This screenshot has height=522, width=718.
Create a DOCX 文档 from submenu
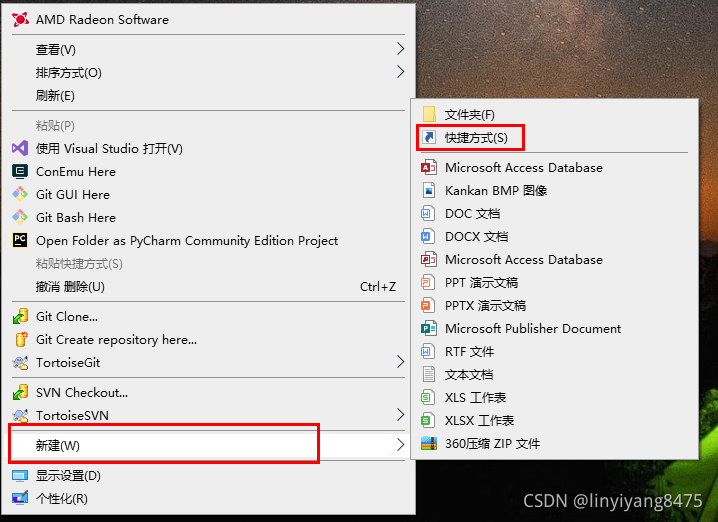click(555, 236)
